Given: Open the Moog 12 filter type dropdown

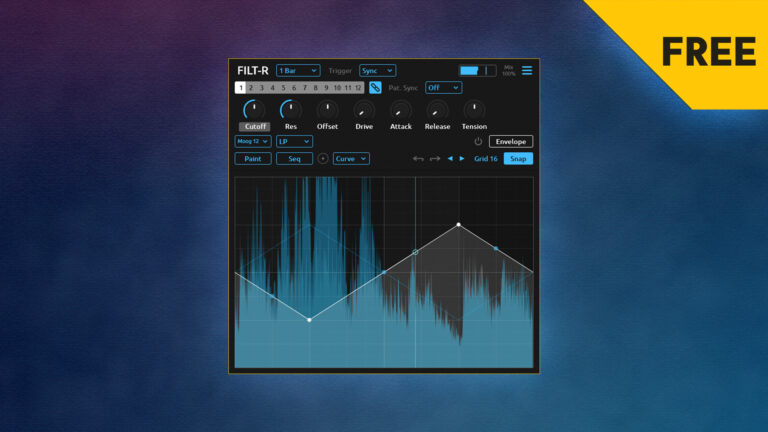Looking at the screenshot, I should point(253,142).
